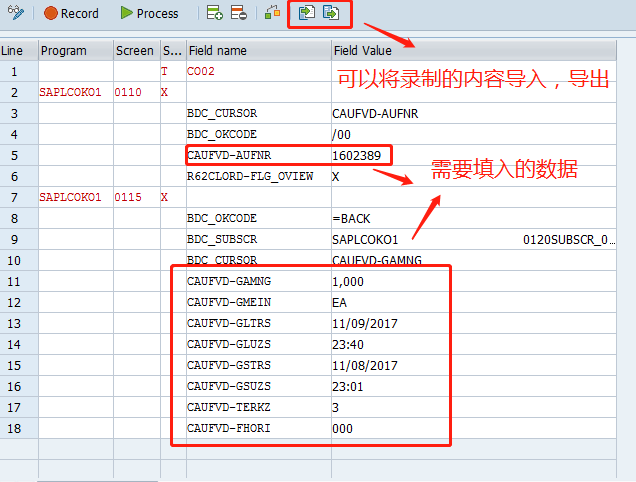Click CAUFVD-GAMNG value in line 10

point(377,260)
